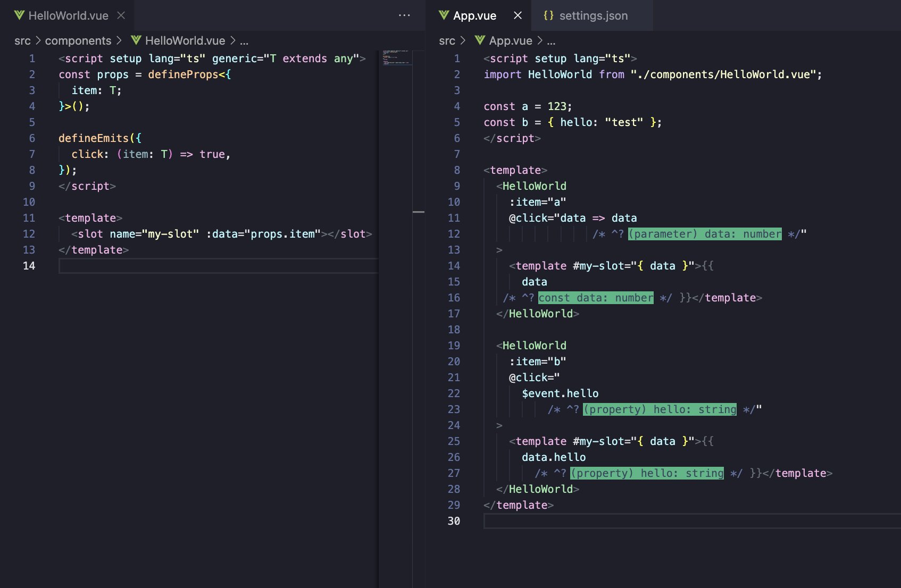The width and height of the screenshot is (901, 588).
Task: Click '@click="data => data' on line 11
Action: (x=573, y=218)
